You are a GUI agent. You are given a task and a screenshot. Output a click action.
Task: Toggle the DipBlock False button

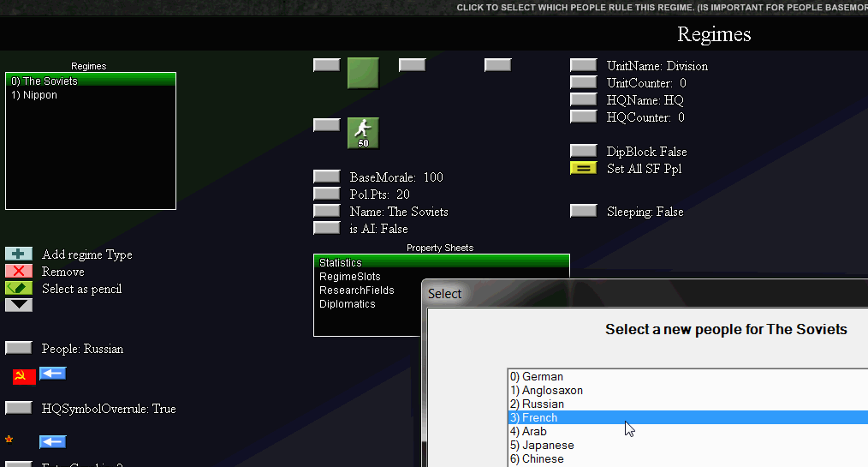[584, 151]
